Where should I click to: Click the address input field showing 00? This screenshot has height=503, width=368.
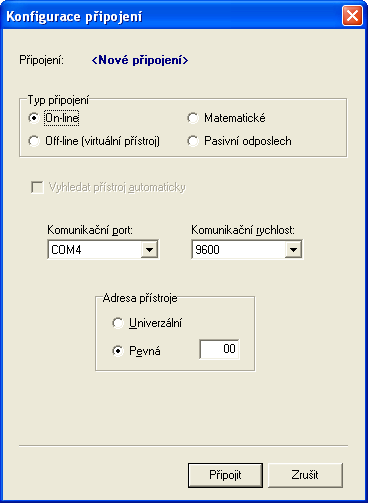click(219, 349)
